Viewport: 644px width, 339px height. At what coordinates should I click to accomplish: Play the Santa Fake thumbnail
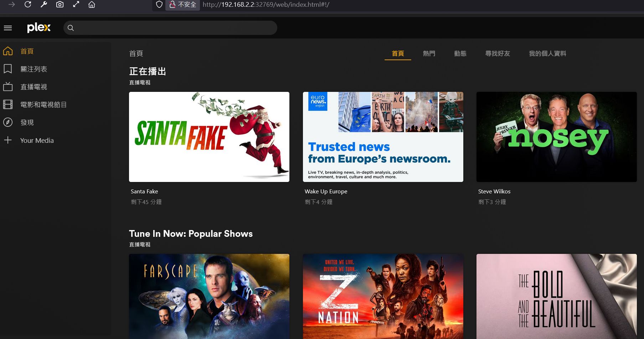point(209,137)
